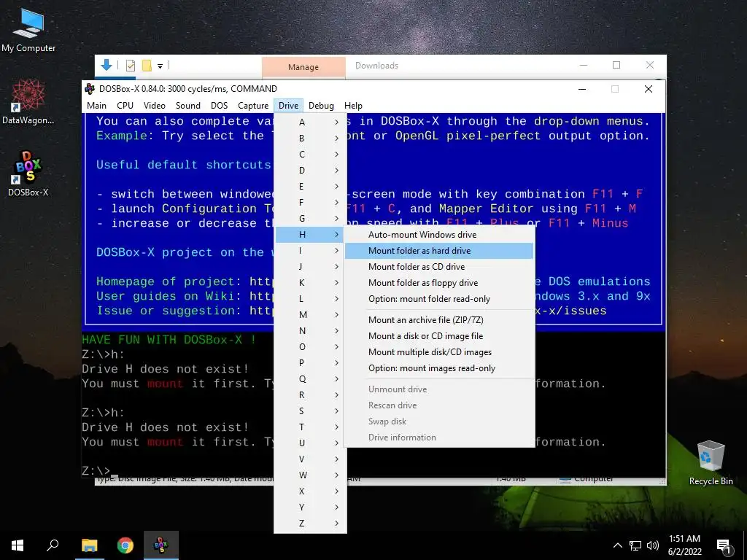Click the DOSBox-X title bar icon
The width and height of the screenshot is (747, 560).
pyautogui.click(x=90, y=88)
